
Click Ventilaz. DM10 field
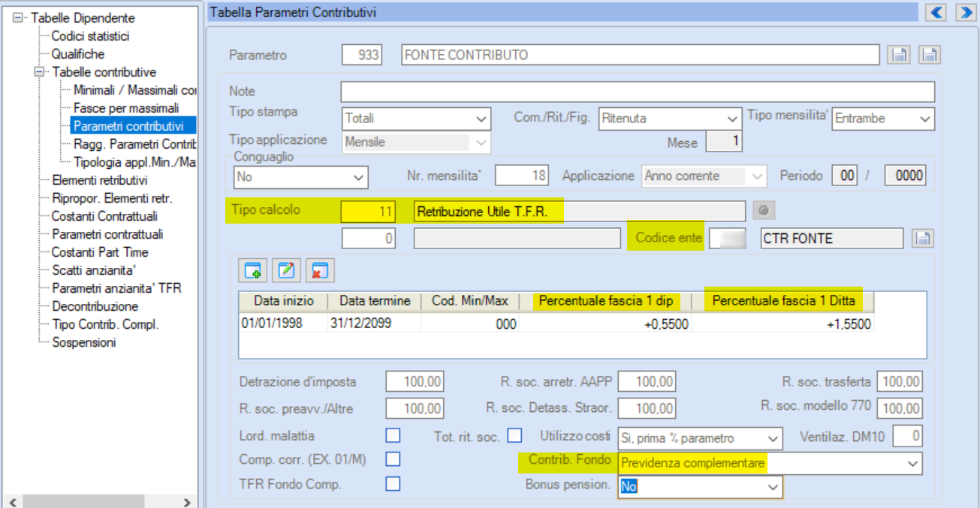(x=907, y=435)
